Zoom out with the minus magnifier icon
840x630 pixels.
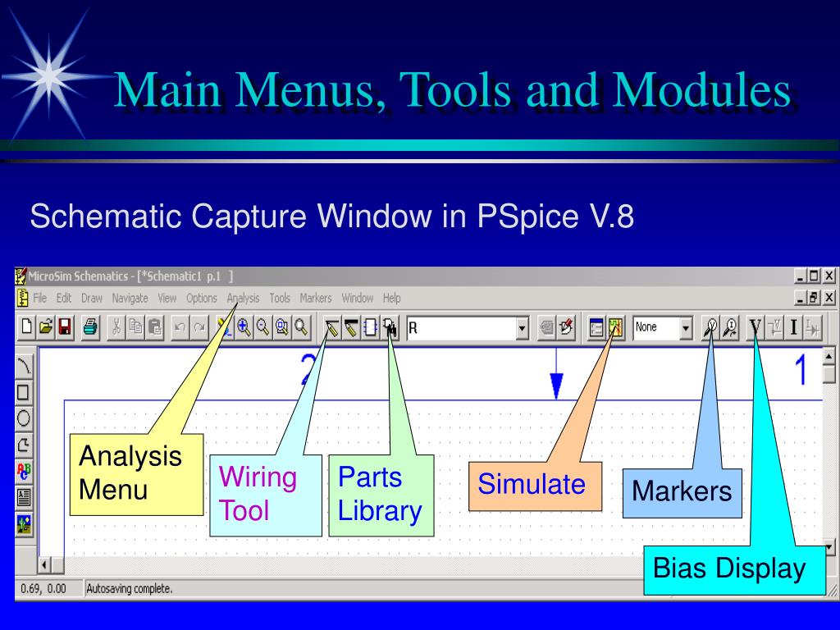[262, 326]
